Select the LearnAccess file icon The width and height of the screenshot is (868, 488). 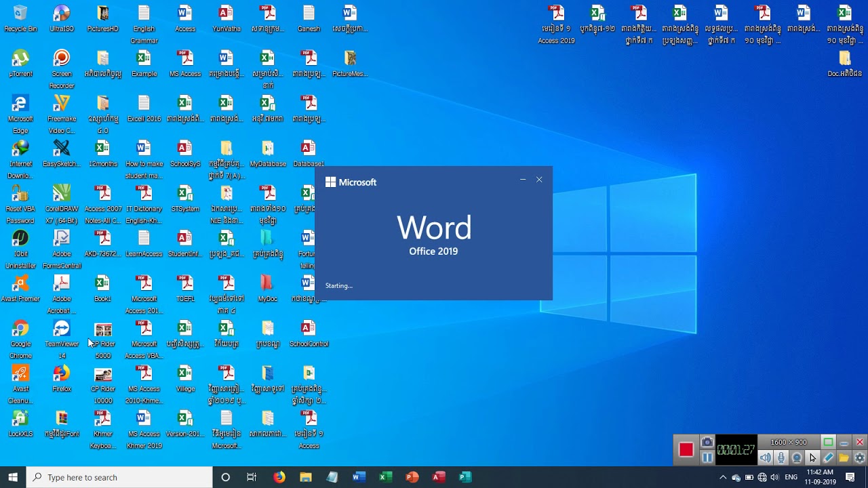144,244
